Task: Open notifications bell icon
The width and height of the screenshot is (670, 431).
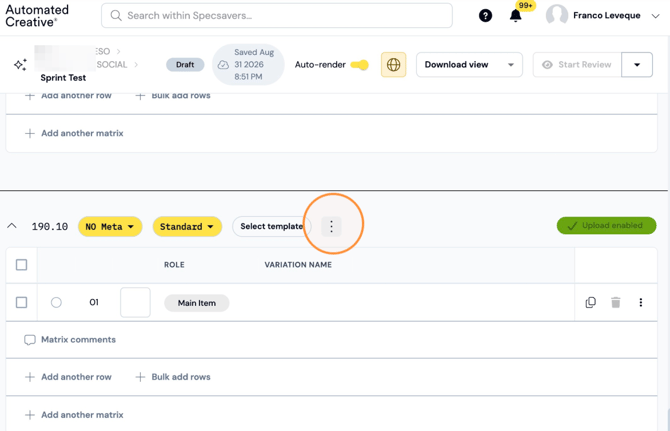Action: coord(516,16)
